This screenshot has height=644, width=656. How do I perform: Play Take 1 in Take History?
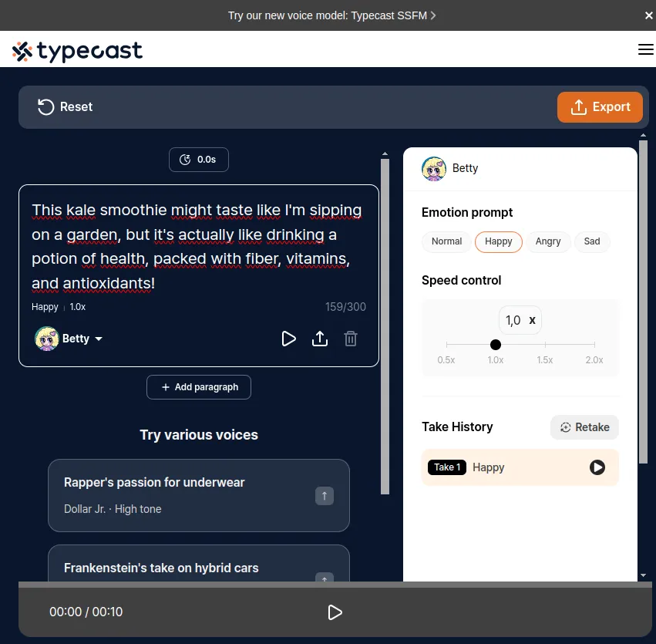click(x=597, y=467)
